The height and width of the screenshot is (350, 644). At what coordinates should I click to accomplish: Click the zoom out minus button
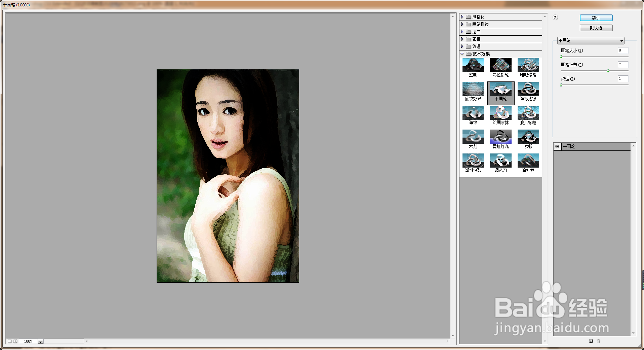pos(10,341)
